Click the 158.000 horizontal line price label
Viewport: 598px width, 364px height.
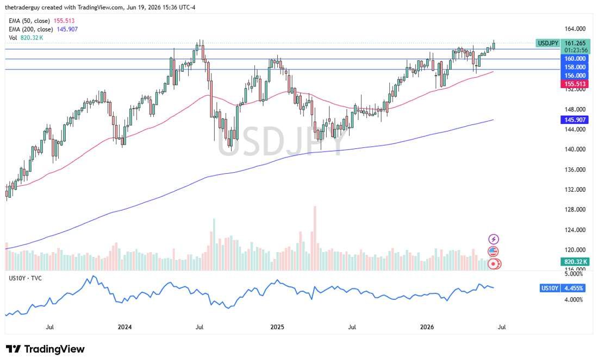(575, 67)
